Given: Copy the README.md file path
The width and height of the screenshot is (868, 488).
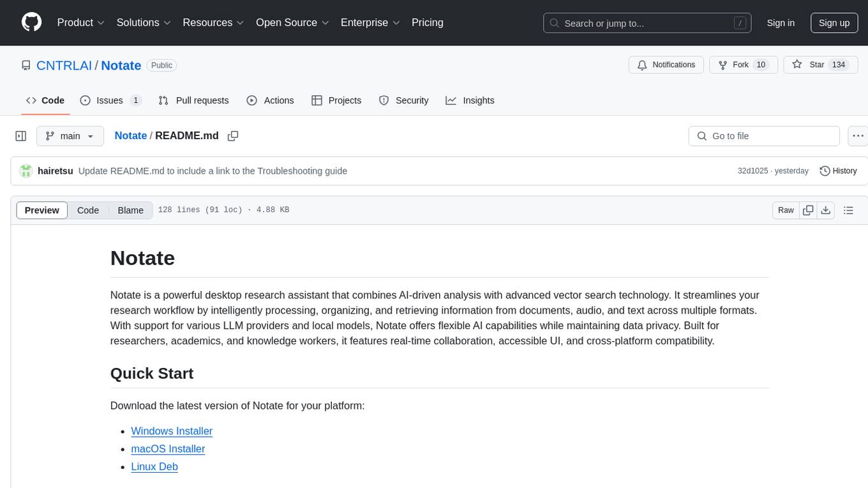Looking at the screenshot, I should pyautogui.click(x=233, y=136).
